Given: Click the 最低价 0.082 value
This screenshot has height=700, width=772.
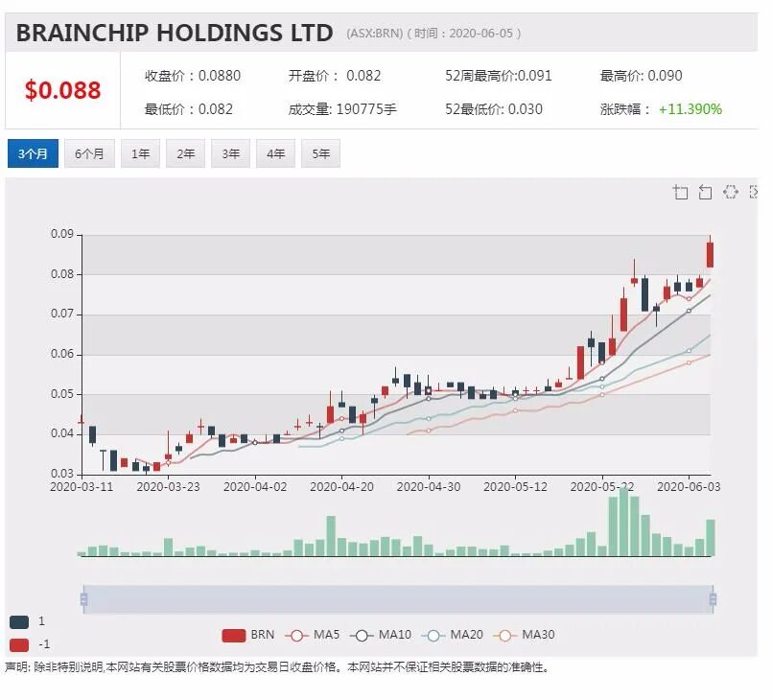Looking at the screenshot, I should pyautogui.click(x=216, y=109).
